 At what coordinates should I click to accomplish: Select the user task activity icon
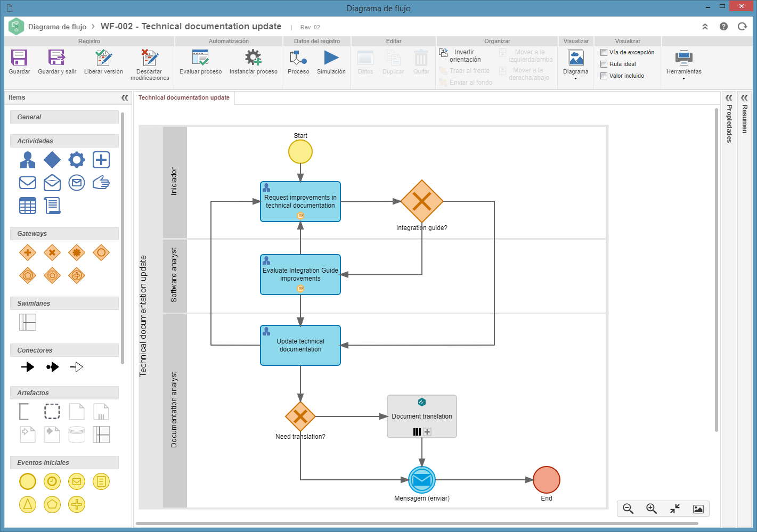pyautogui.click(x=28, y=160)
